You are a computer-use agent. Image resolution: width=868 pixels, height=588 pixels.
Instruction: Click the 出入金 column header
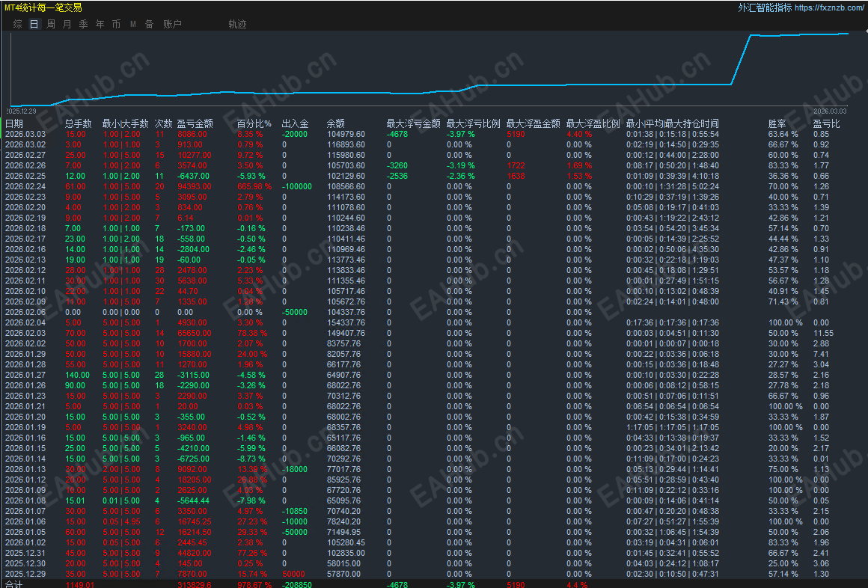[295, 123]
